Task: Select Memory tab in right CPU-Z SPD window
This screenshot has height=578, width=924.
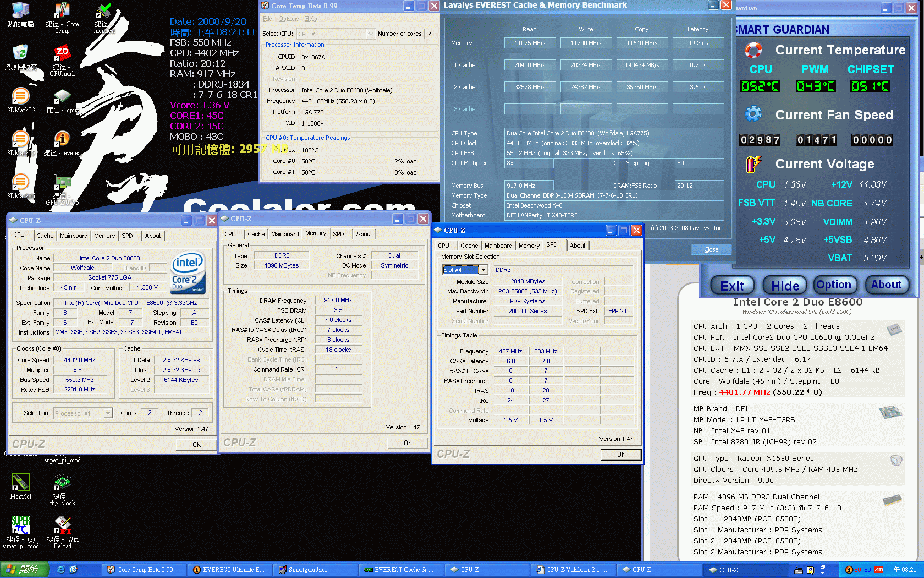Action: [529, 246]
